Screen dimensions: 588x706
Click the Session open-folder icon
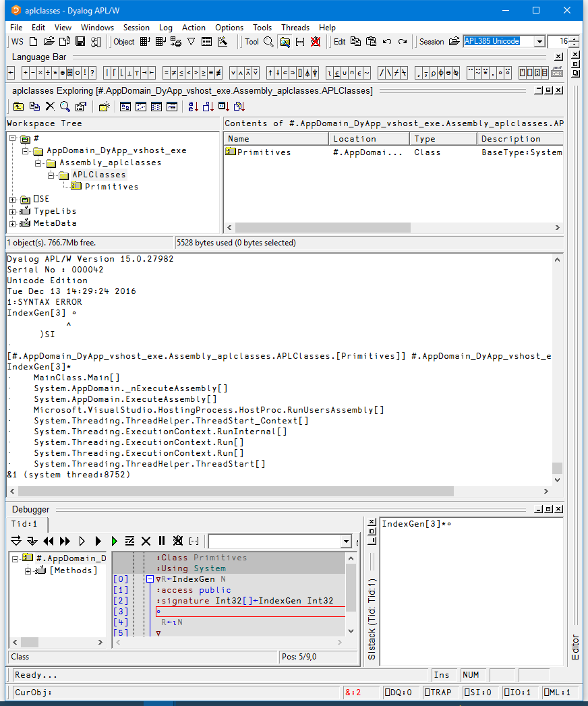click(x=454, y=42)
